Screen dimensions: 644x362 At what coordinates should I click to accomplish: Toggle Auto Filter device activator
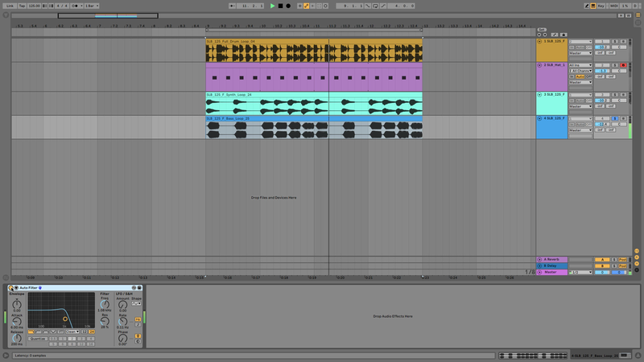[x=10, y=288]
